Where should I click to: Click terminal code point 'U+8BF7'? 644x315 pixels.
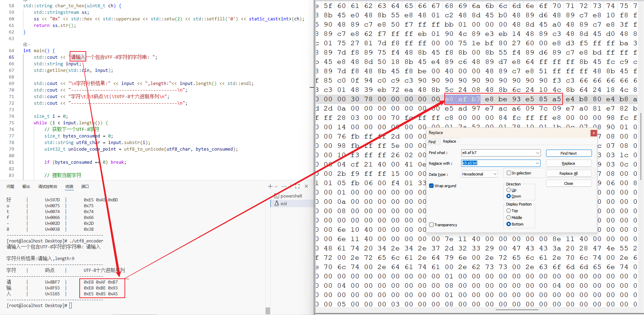(x=52, y=282)
